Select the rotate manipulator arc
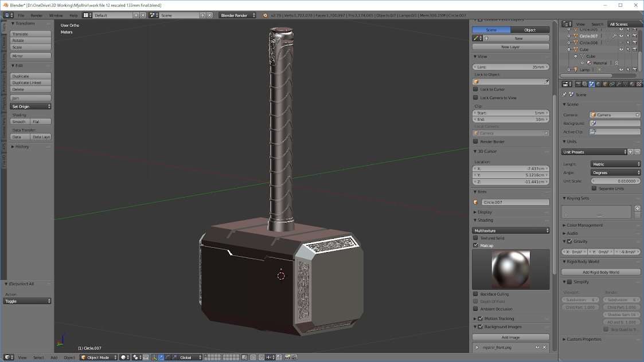The image size is (644, 362). pyautogui.click(x=167, y=357)
